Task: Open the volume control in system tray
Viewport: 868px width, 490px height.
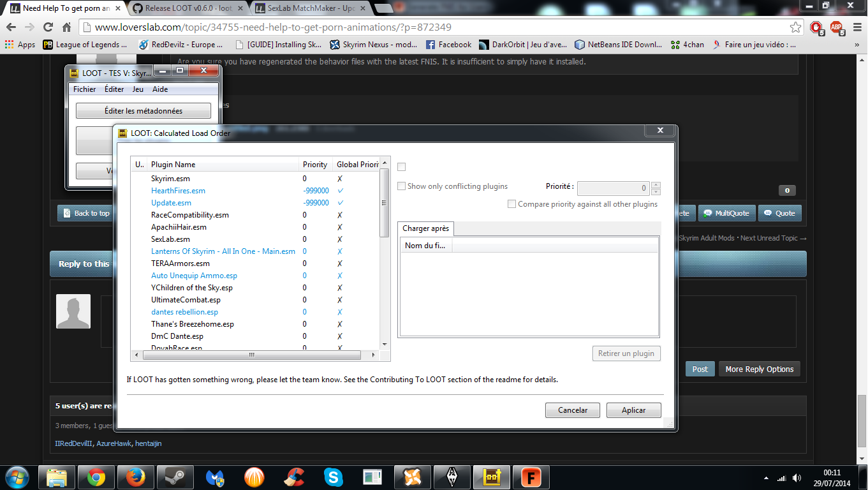Action: [797, 477]
